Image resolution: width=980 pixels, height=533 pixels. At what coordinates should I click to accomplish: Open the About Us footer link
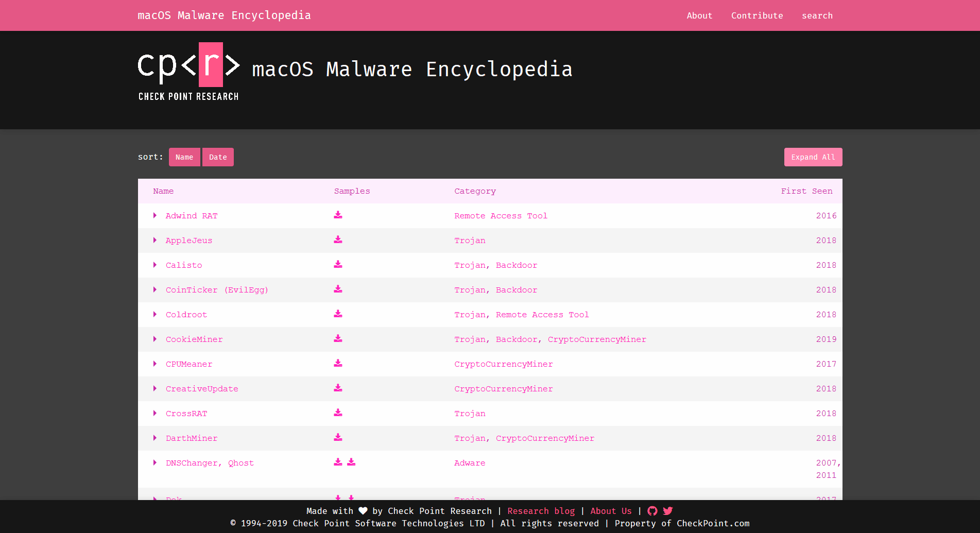pos(611,511)
